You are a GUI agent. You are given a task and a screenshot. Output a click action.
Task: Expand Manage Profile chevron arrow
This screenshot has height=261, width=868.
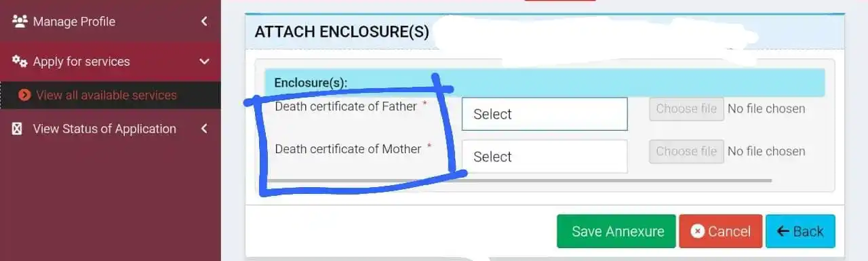(x=204, y=21)
